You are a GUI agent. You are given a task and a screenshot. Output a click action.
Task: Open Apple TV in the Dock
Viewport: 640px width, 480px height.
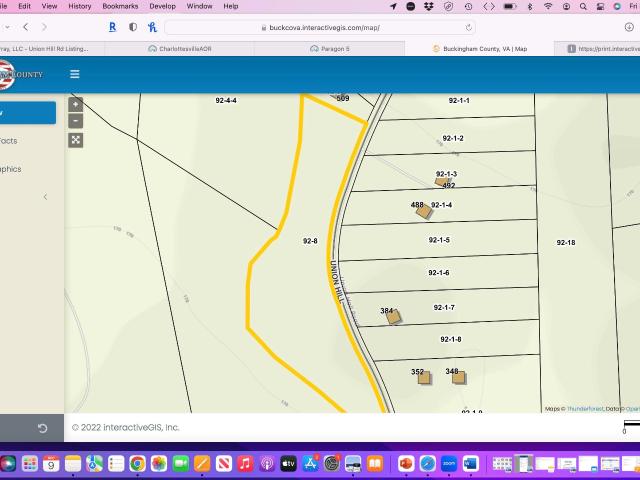tap(288, 464)
